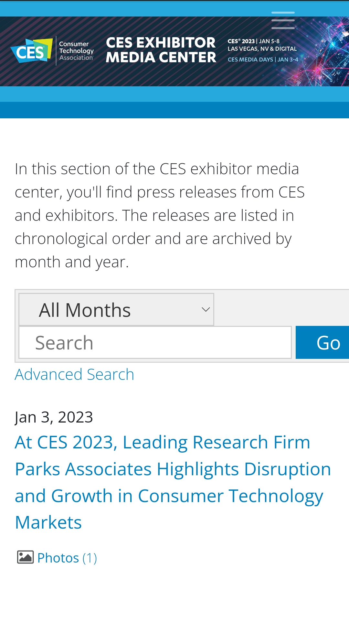Click the light blue strip below header banner
Screen dimensions: 349x644
(174, 94)
